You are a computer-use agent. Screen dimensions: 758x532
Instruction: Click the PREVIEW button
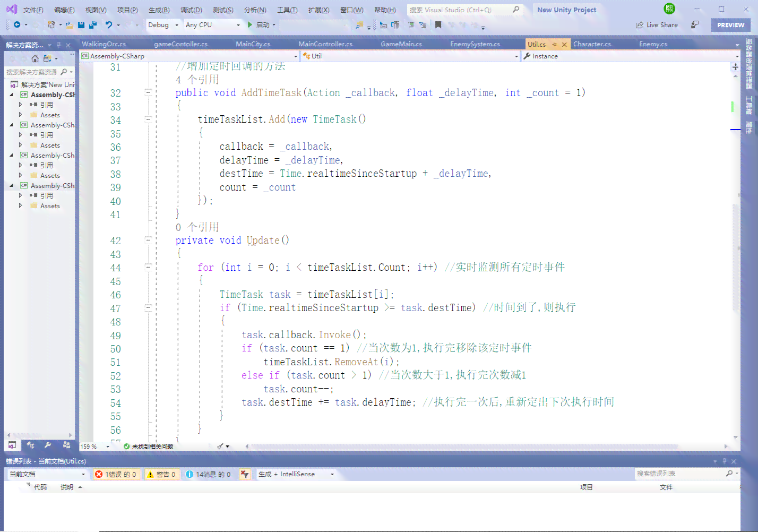pyautogui.click(x=730, y=25)
